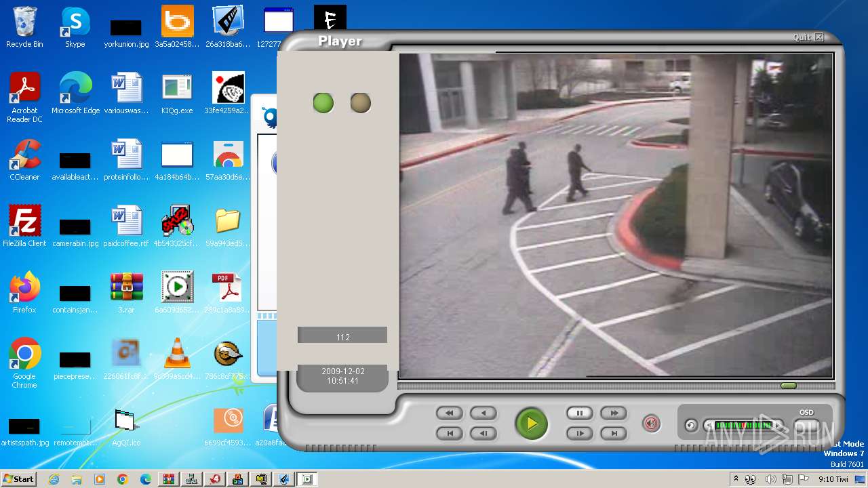
Task: Click the 112 channel field
Action: coord(342,335)
